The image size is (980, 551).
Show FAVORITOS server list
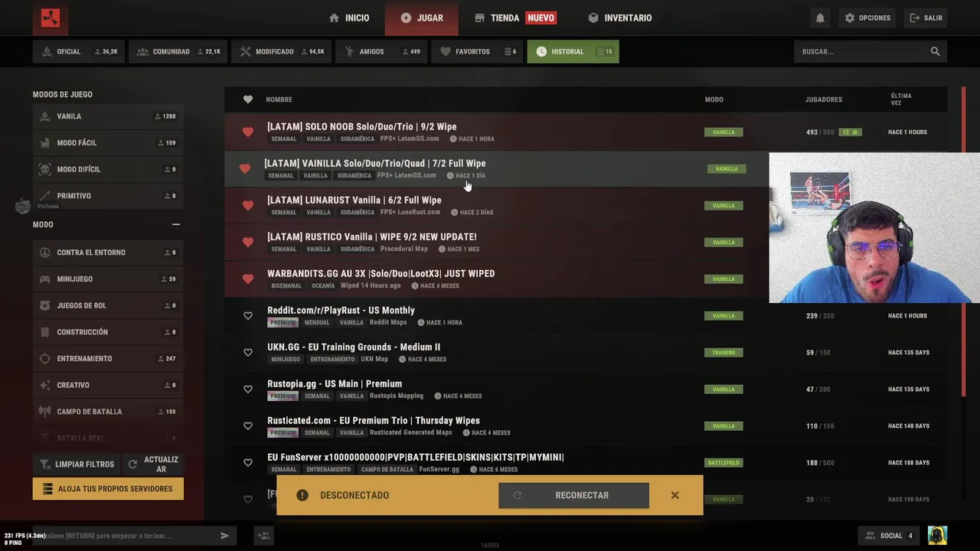click(x=477, y=51)
